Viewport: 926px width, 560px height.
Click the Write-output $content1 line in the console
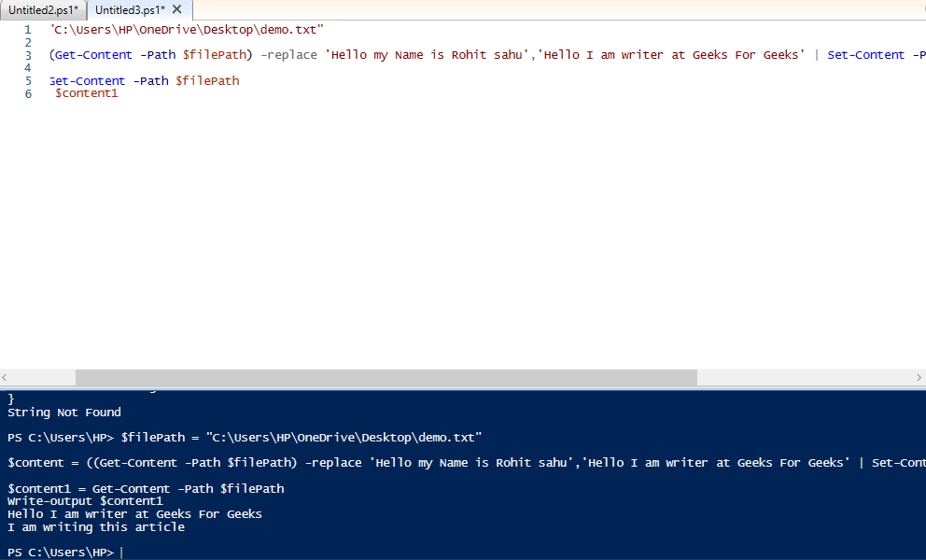tap(85, 501)
